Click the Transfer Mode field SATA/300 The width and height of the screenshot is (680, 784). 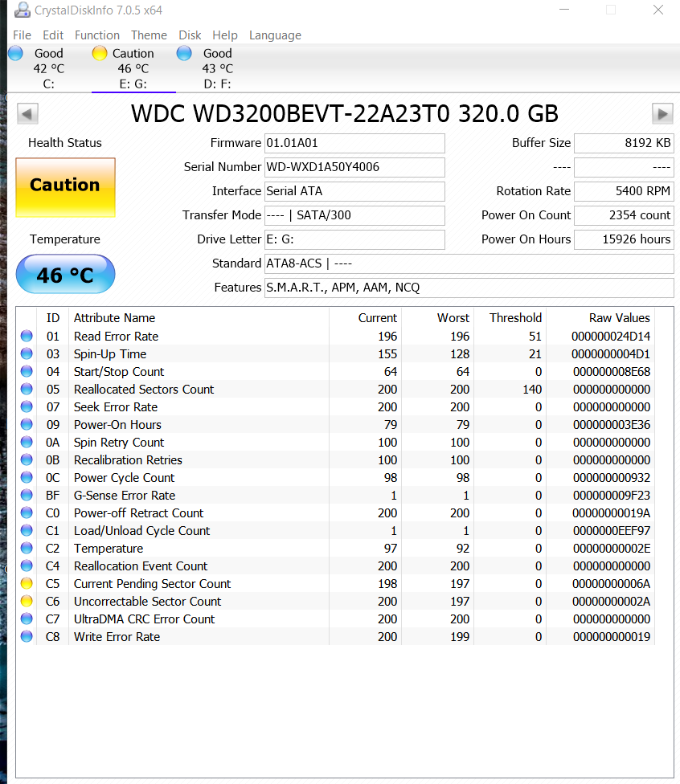click(354, 215)
